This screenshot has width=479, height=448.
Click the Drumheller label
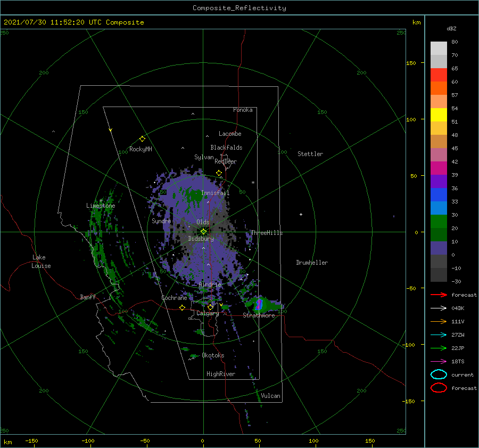[312, 263]
